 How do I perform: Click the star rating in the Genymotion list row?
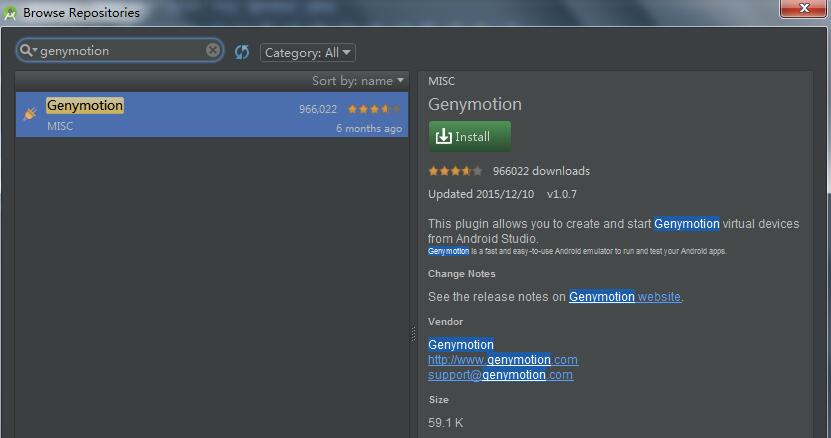click(x=374, y=109)
